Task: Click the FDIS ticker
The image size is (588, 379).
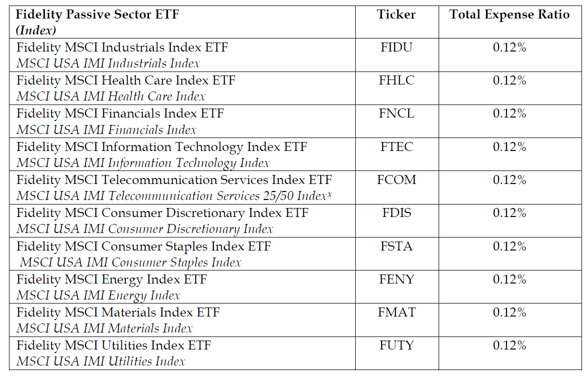Action: click(x=396, y=213)
